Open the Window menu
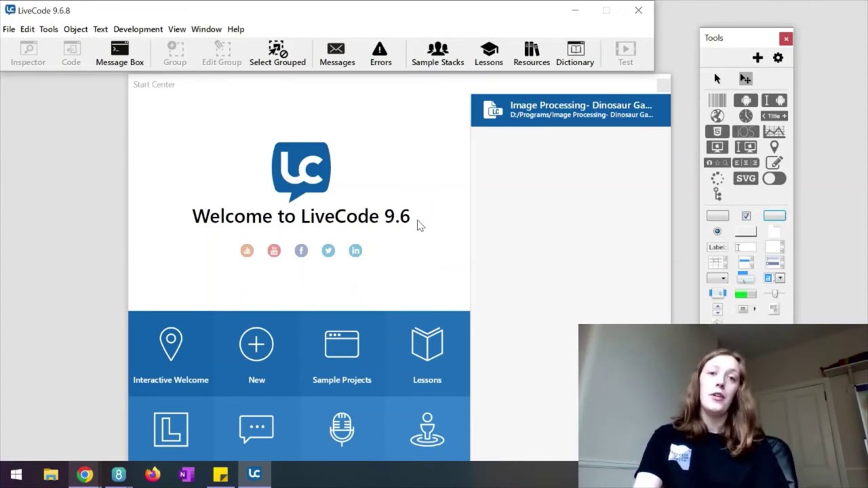Screen dimensions: 868x488 pos(206,29)
